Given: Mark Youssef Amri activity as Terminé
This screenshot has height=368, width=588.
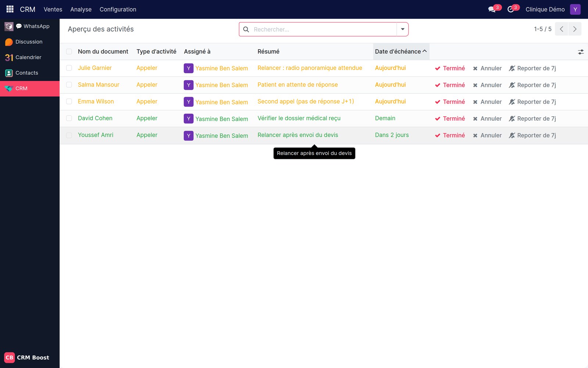Looking at the screenshot, I should point(450,135).
